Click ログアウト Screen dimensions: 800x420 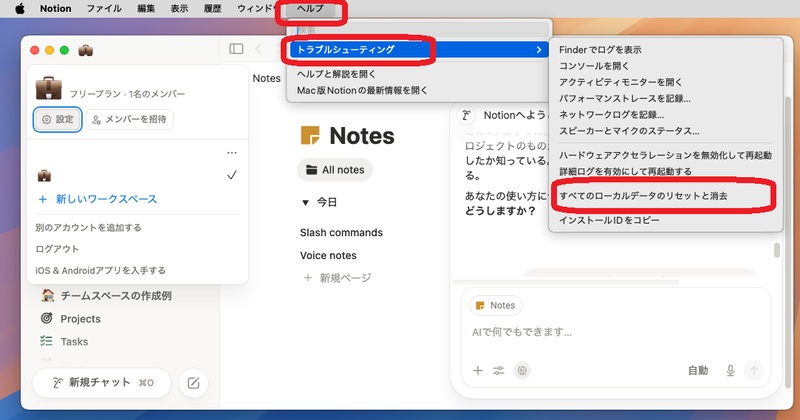57,249
